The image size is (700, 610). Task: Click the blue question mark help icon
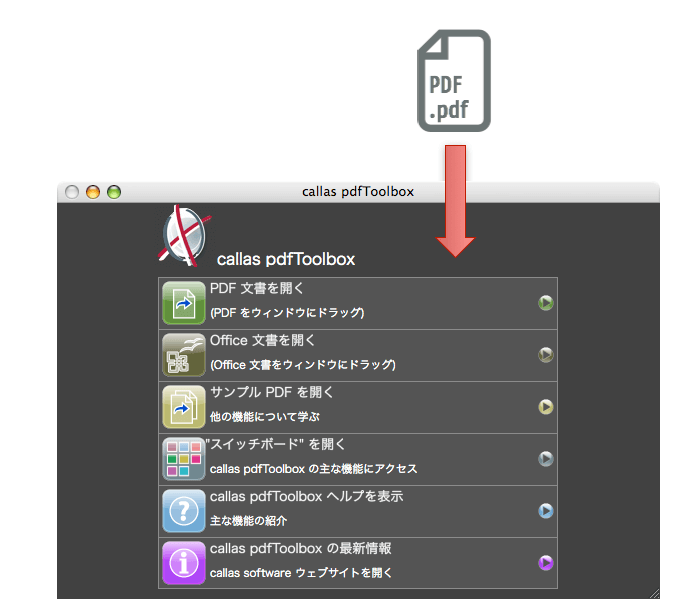pyautogui.click(x=183, y=511)
